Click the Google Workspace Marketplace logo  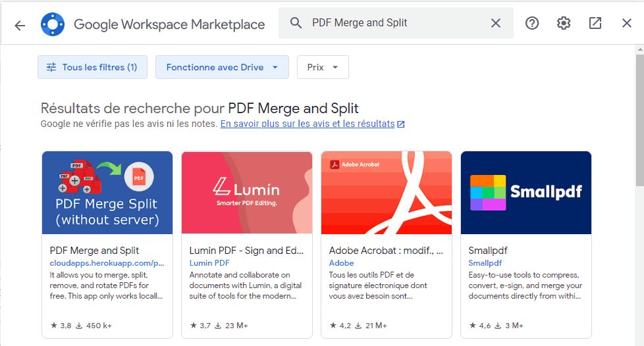click(53, 24)
